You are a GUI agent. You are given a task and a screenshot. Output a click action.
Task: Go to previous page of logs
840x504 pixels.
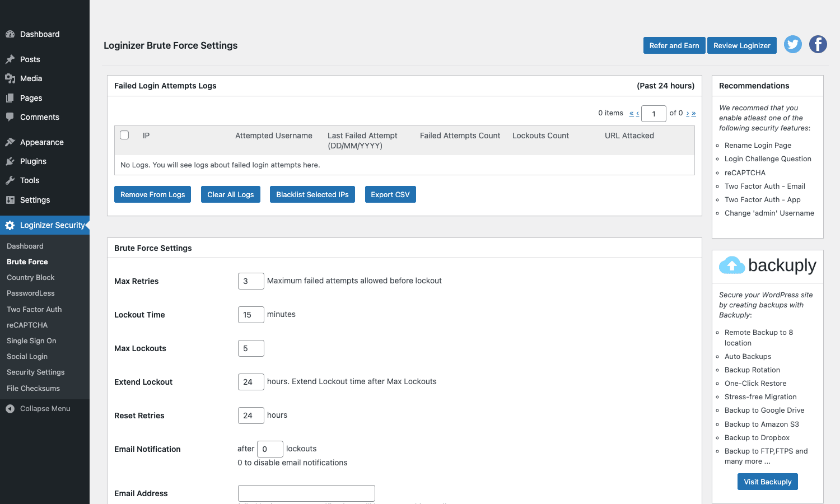(x=637, y=113)
